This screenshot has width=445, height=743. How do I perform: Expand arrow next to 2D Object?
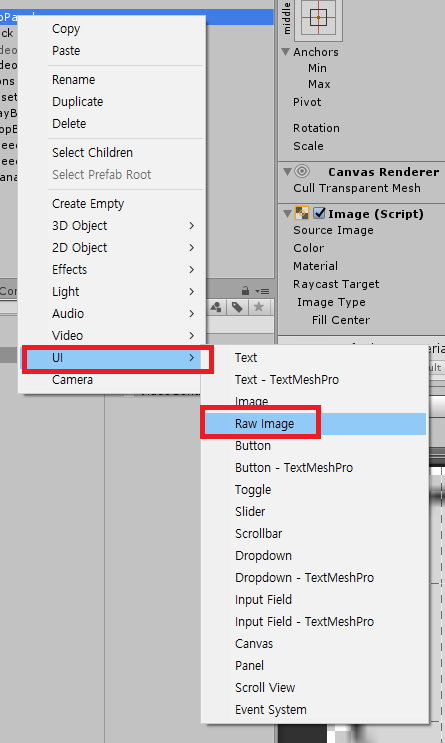tap(191, 247)
